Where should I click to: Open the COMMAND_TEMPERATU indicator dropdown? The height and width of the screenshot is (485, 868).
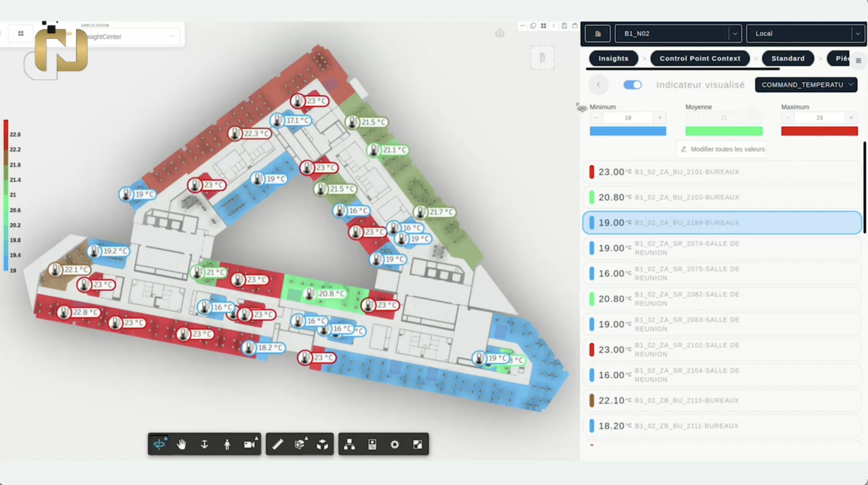click(x=806, y=85)
